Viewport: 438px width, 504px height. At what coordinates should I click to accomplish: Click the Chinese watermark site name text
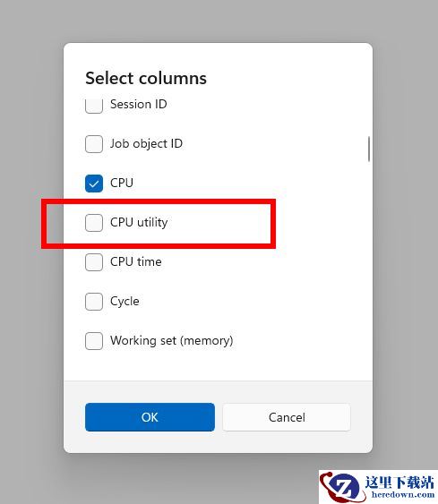pos(399,483)
